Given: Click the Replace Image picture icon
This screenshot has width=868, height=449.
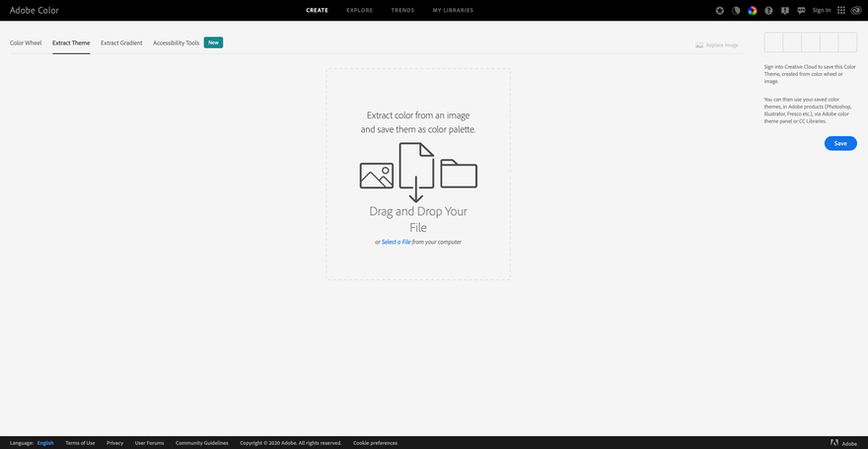Looking at the screenshot, I should (699, 44).
